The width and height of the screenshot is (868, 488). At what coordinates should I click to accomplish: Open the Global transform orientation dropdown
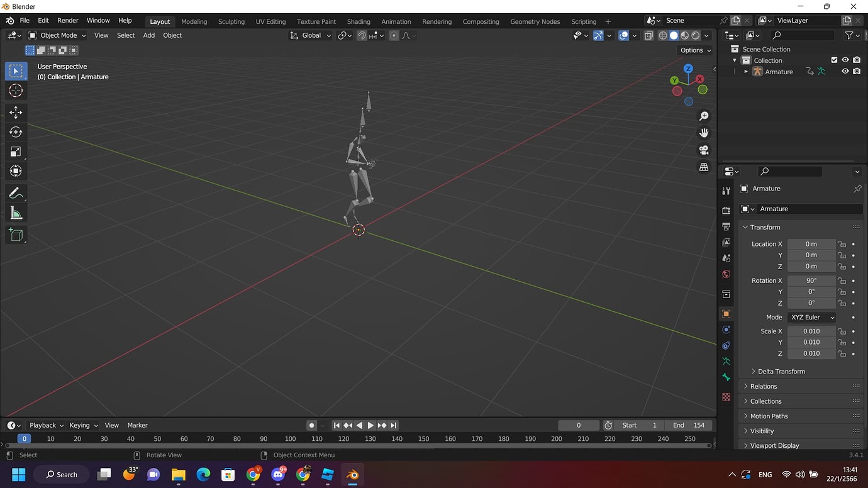[x=311, y=35]
